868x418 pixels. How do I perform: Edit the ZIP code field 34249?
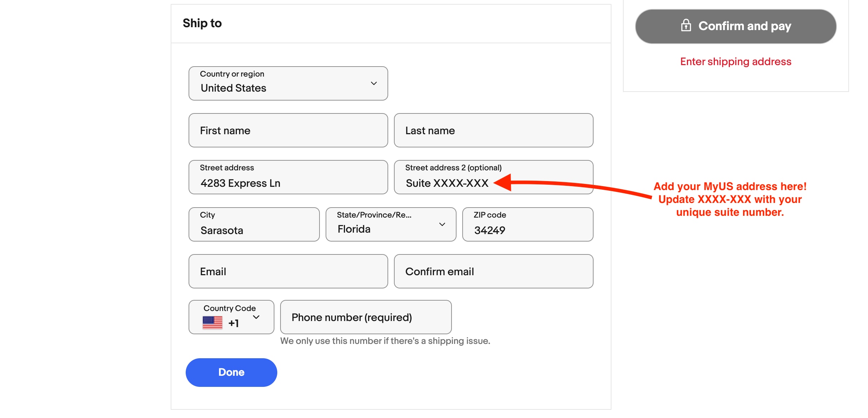pyautogui.click(x=528, y=224)
